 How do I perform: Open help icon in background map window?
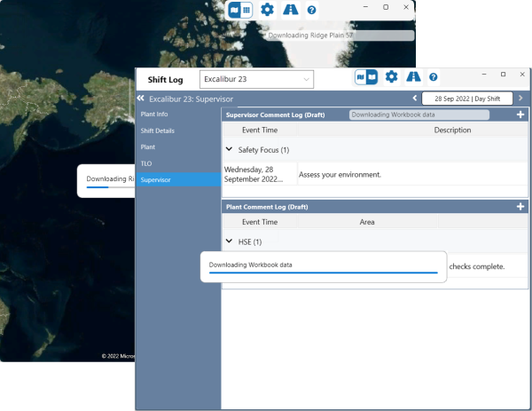311,11
